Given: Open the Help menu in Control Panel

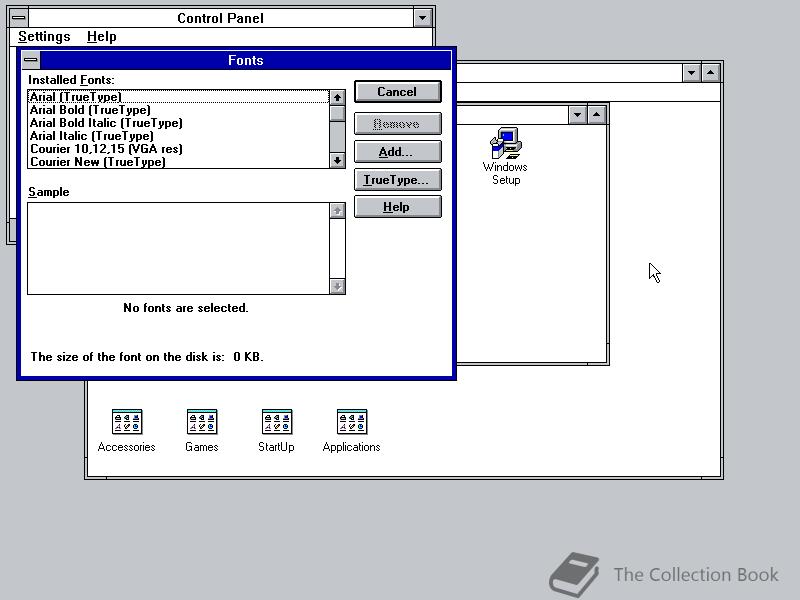Looking at the screenshot, I should 102,37.
